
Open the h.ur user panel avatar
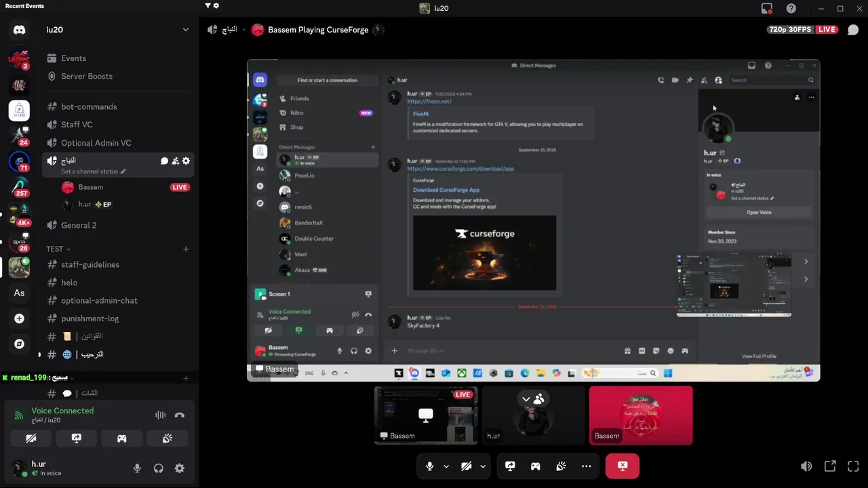tap(20, 468)
